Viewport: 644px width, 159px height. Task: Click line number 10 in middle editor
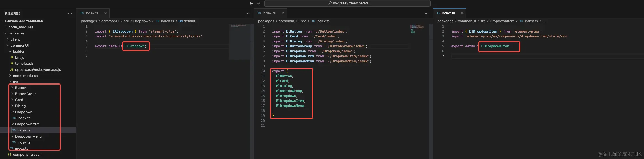(x=263, y=71)
